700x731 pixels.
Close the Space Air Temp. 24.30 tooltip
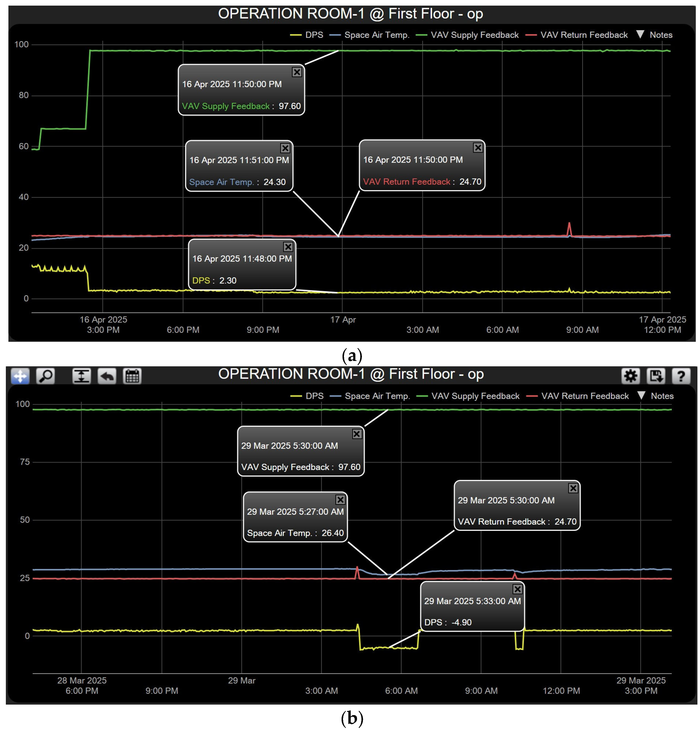[x=285, y=148]
